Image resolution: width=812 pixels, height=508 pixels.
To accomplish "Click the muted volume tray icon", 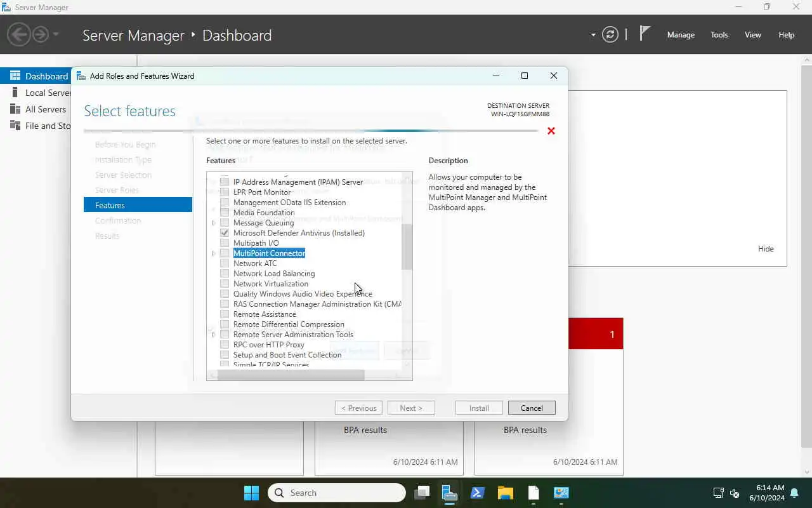I will [x=735, y=493].
